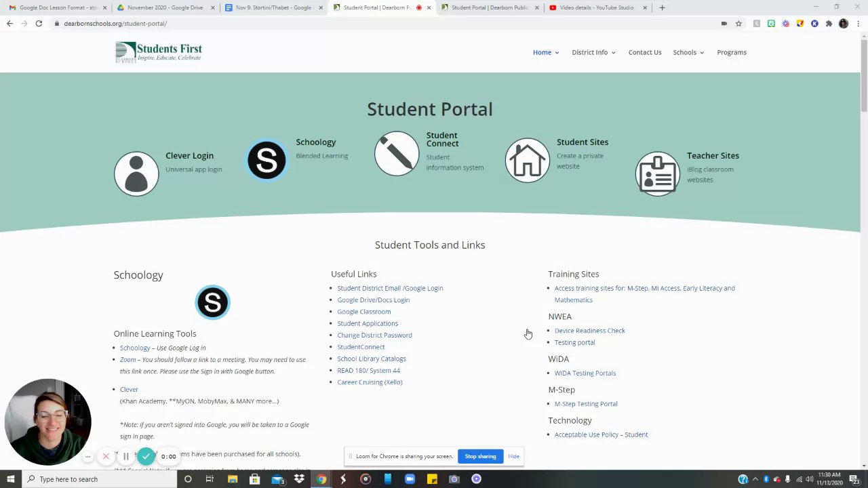868x488 pixels.
Task: Click the Schoology logo under Schoology heading
Action: [x=212, y=302]
